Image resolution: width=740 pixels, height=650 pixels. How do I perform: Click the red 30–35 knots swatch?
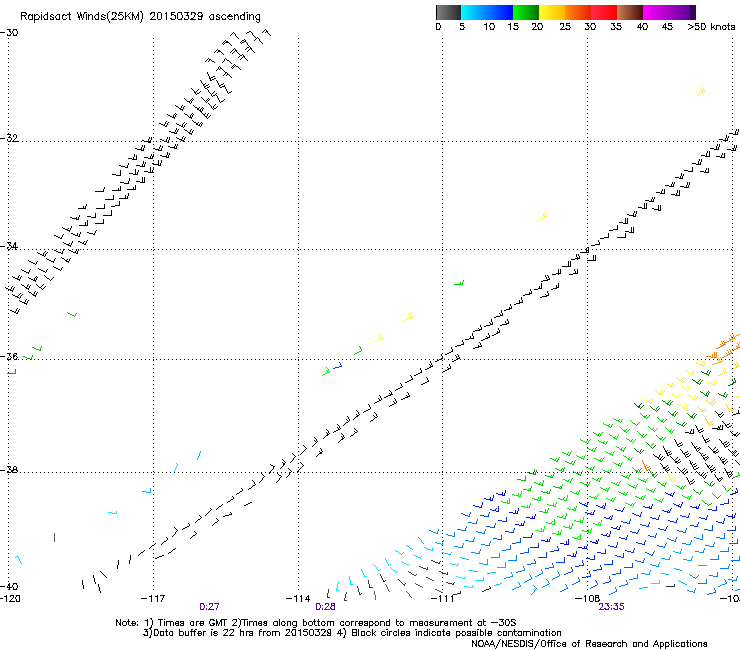tap(604, 12)
